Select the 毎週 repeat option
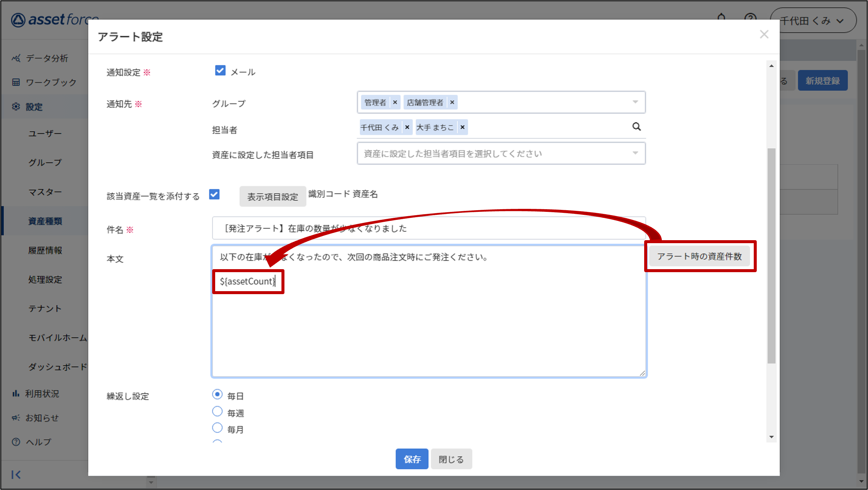Screen dimensions: 868x490 pos(217,411)
